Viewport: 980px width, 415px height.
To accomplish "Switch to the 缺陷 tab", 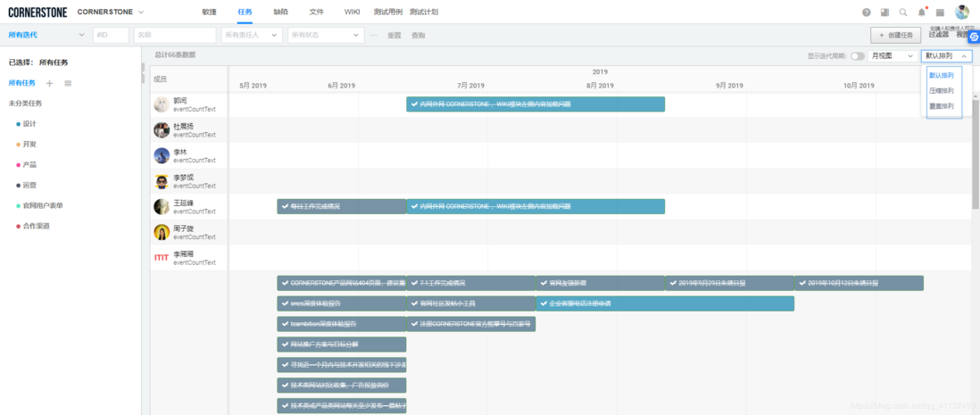I will click(x=281, y=12).
